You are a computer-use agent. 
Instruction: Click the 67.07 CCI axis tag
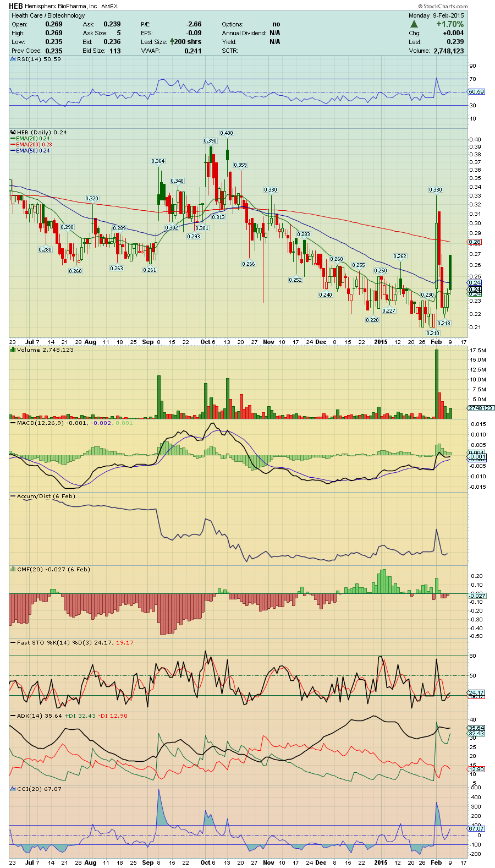(476, 828)
